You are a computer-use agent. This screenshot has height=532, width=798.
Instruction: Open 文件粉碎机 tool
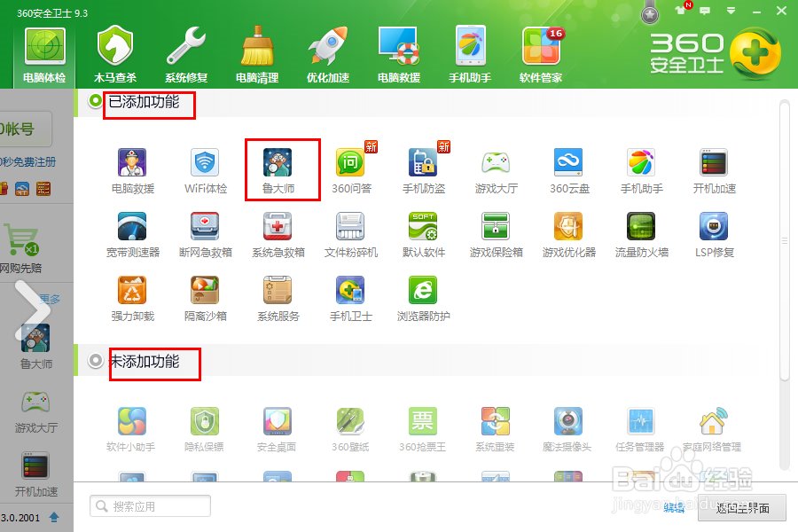(x=351, y=235)
